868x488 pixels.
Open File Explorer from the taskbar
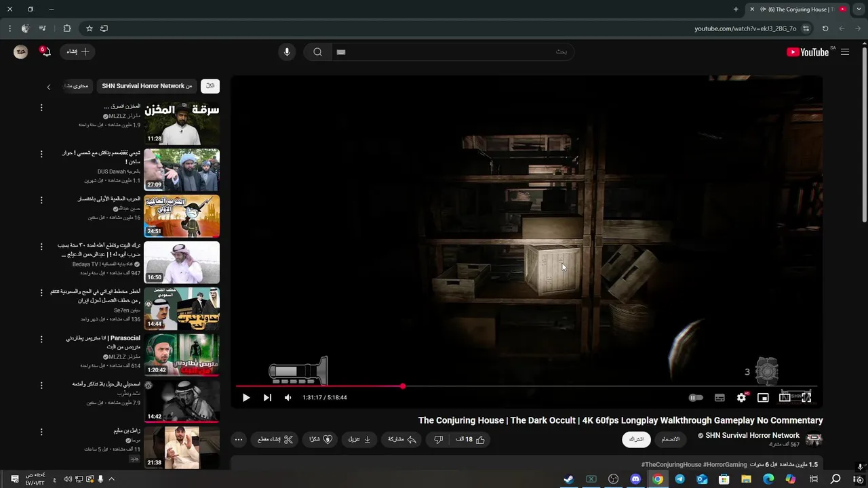746,479
